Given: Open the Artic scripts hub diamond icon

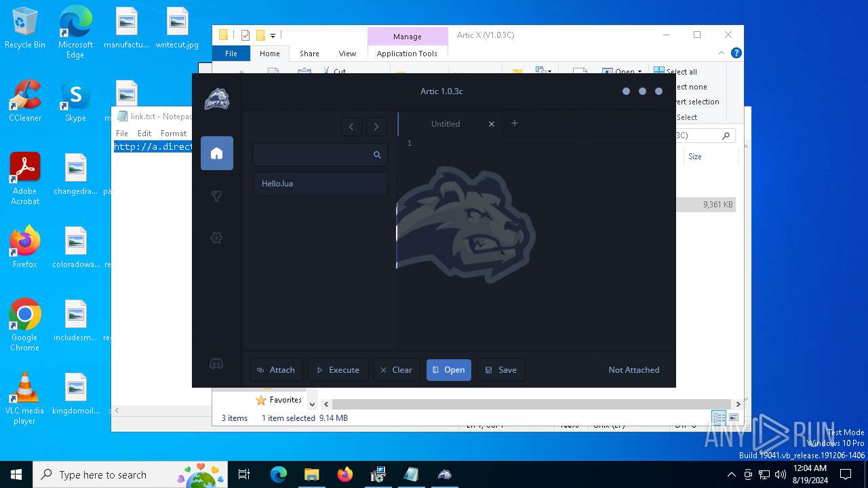Looking at the screenshot, I should coord(217,197).
